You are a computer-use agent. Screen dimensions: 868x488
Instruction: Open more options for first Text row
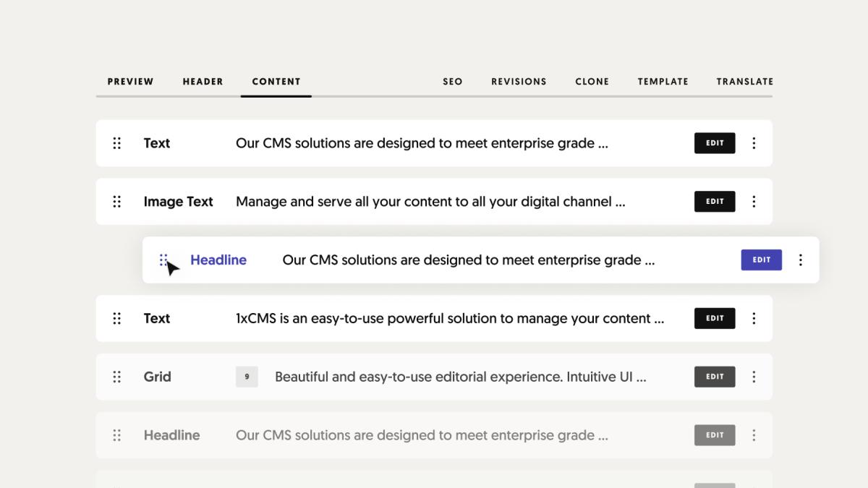coord(754,143)
